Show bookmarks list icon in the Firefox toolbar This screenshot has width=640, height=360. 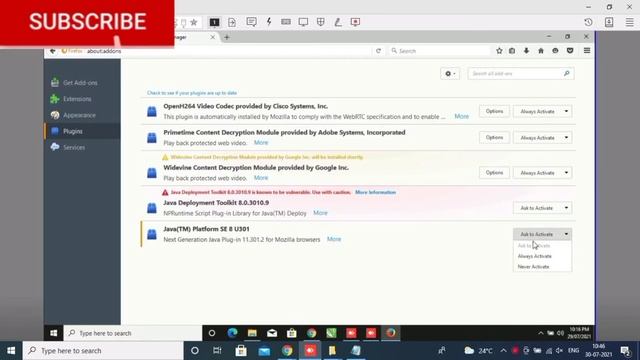(x=512, y=51)
